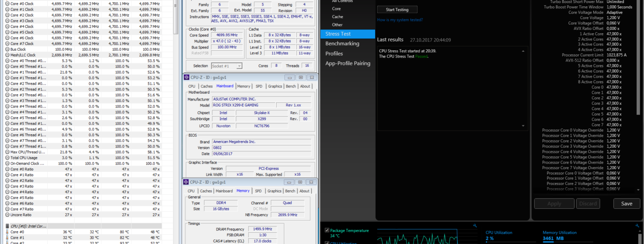644x244 pixels.
Task: Click the Core #0 Clock sensor icon
Action: (x=7, y=3)
